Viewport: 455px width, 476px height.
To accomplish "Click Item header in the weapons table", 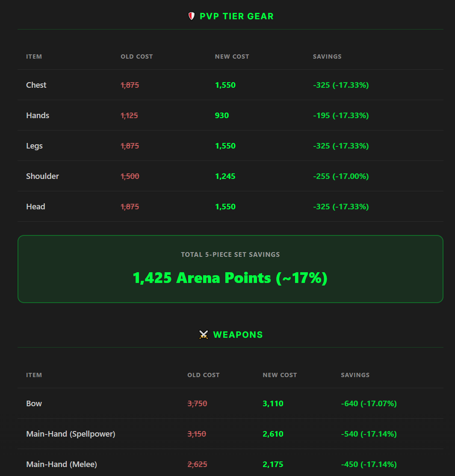I will tap(34, 375).
